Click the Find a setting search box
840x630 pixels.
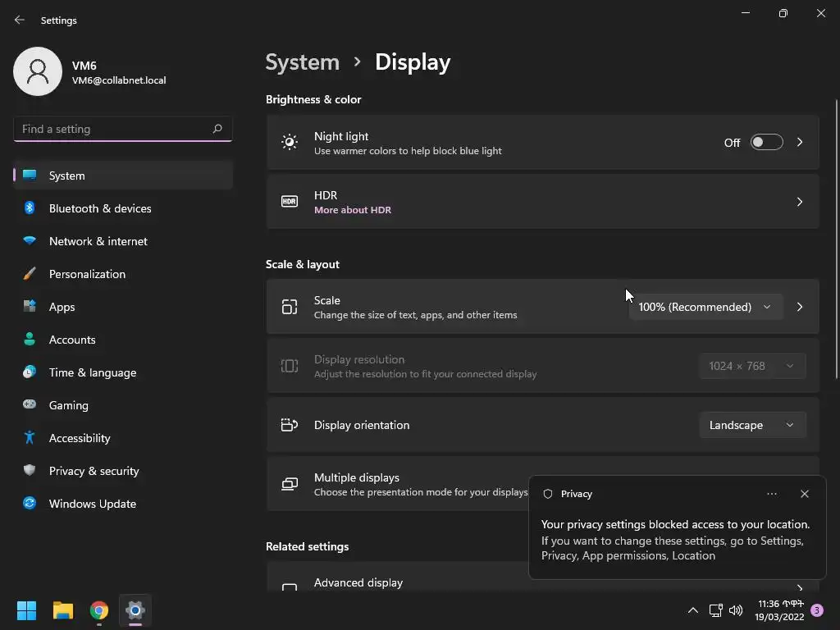tap(115, 129)
